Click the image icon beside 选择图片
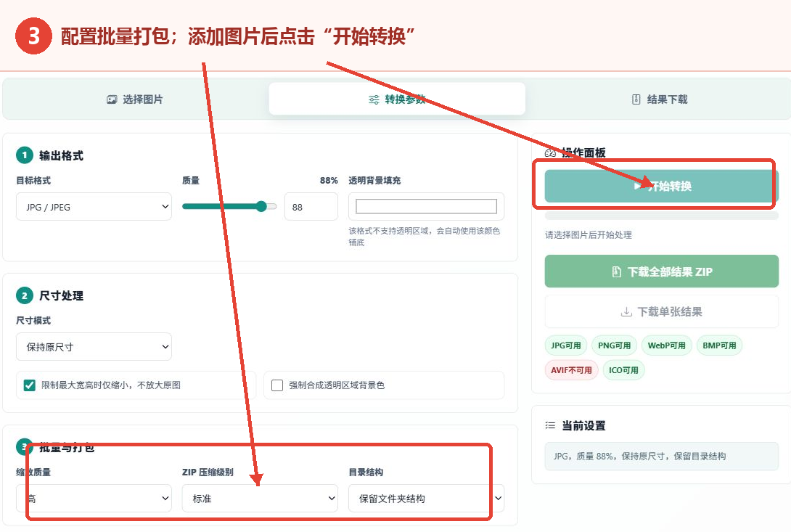The height and width of the screenshot is (532, 791). pos(112,99)
